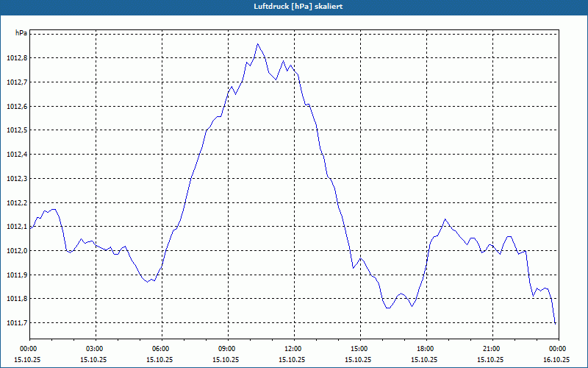Click the 15.10.25 date under 18:00
The image size is (588, 368).
click(x=424, y=359)
